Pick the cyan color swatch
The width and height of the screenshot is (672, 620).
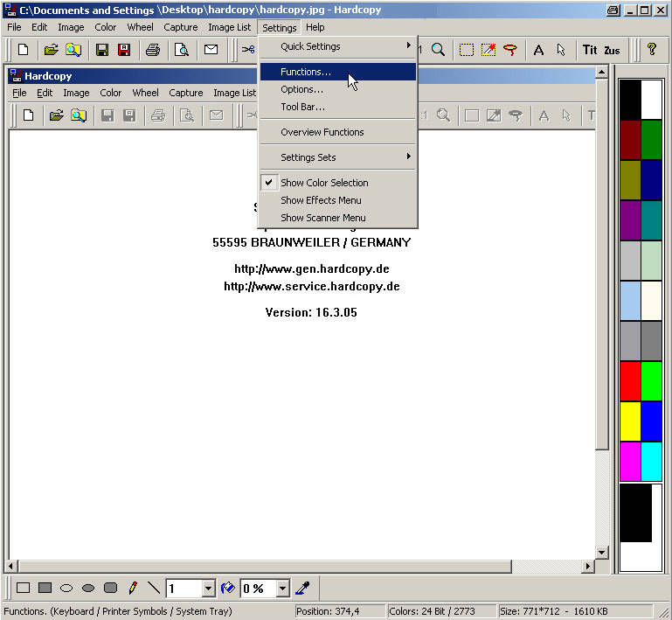[x=651, y=461]
